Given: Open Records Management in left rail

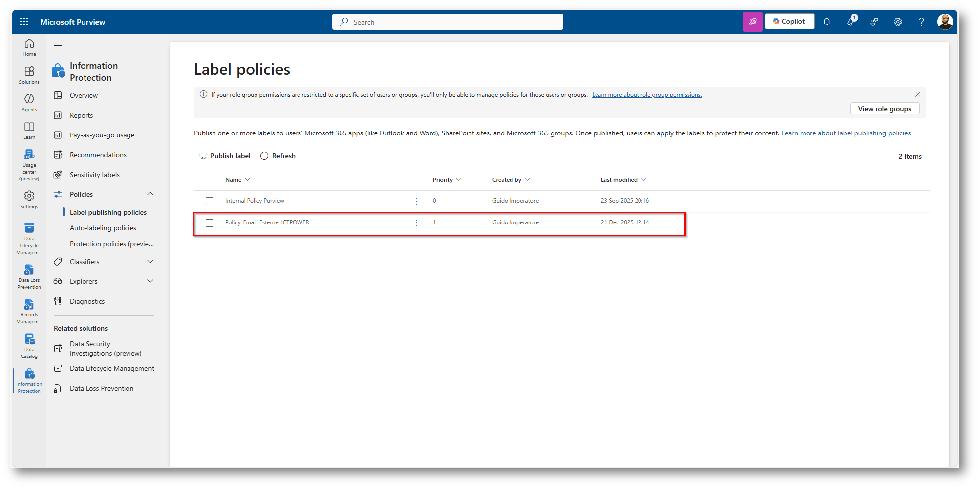Looking at the screenshot, I should (x=29, y=311).
